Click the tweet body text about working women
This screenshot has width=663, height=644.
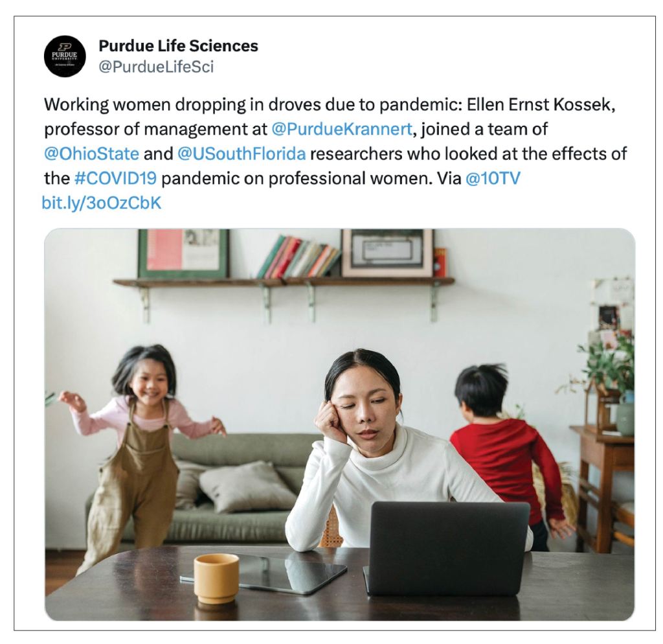click(x=335, y=141)
